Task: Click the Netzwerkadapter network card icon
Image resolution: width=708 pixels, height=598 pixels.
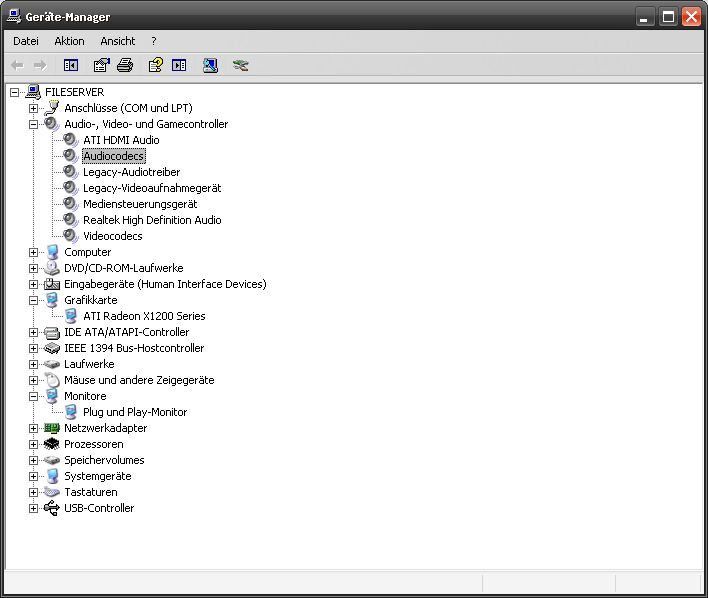Action: click(52, 428)
